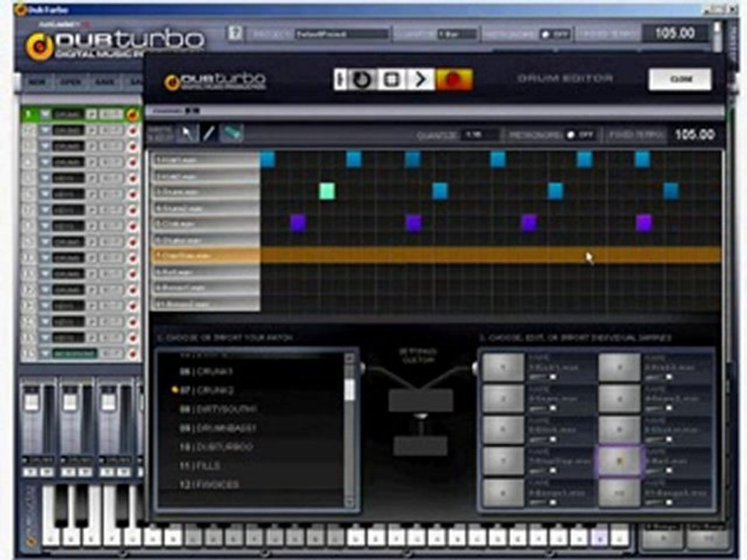Hit the red record button in drum editor
The width and height of the screenshot is (747, 560).
(x=454, y=79)
